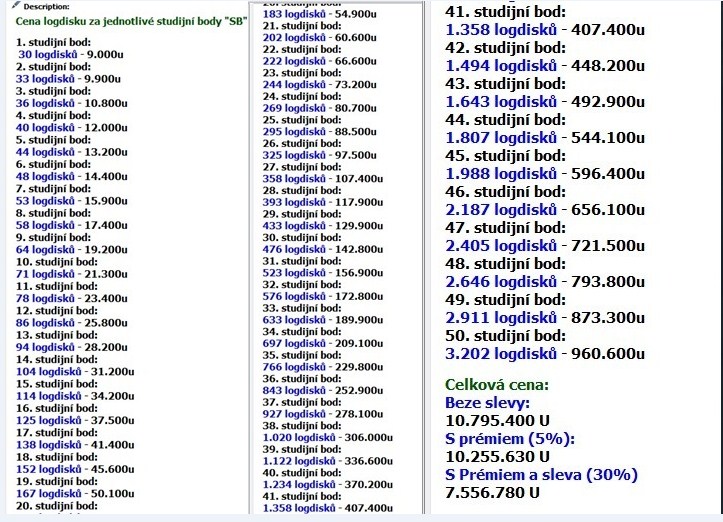The image size is (723, 522).
Task: Click "86 logdisků - 25.800u"
Action: pos(71,323)
